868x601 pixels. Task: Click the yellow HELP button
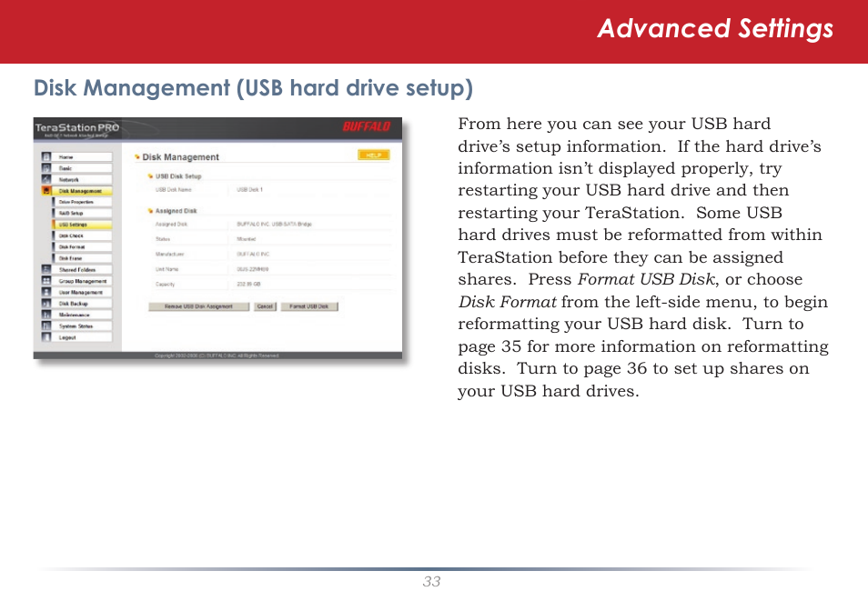click(374, 155)
